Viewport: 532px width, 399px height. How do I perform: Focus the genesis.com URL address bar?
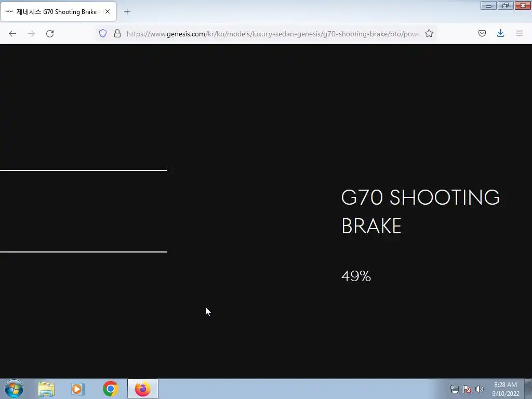click(x=272, y=34)
